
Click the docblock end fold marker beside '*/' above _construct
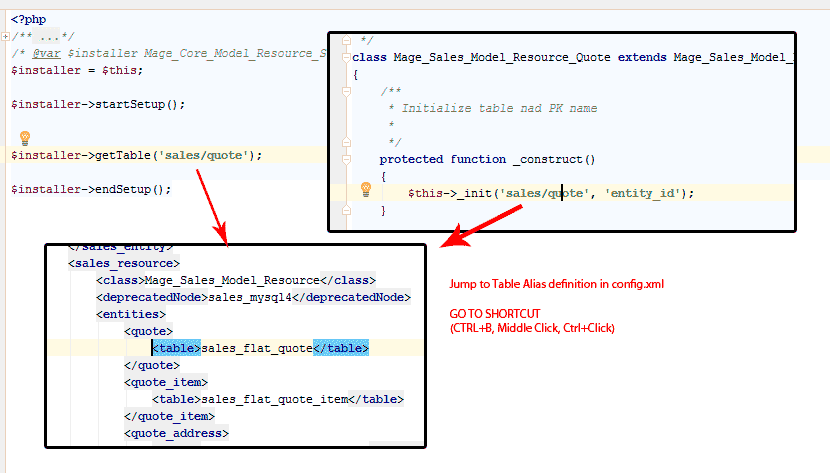[346, 142]
